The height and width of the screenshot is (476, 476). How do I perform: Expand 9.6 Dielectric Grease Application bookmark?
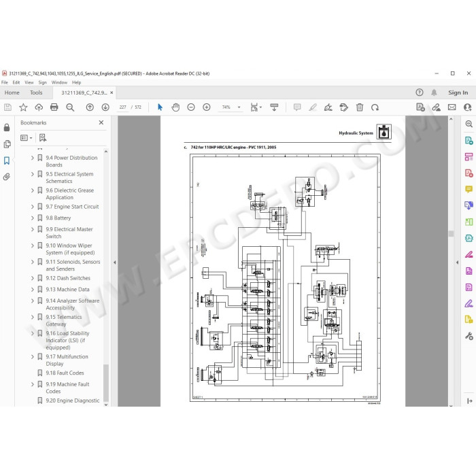click(x=33, y=190)
